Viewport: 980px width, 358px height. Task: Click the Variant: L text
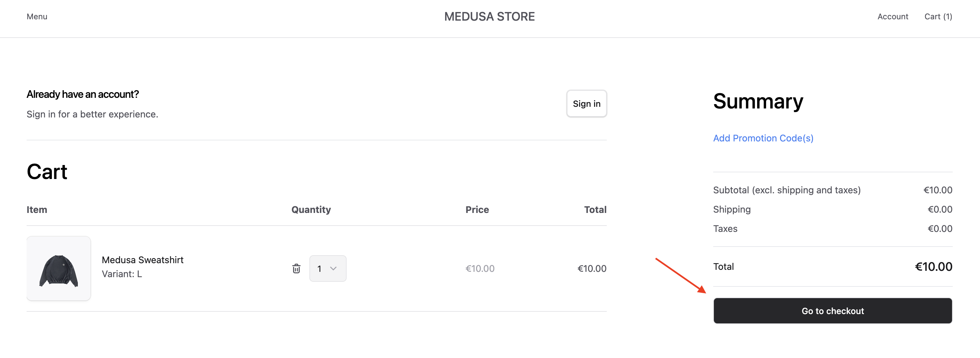121,273
